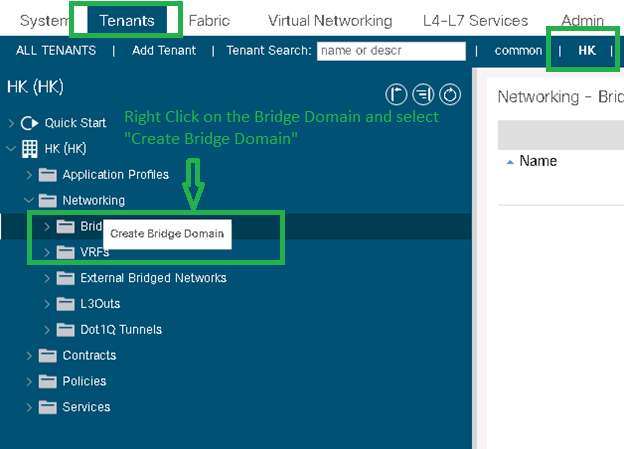The image size is (624, 449).
Task: Select L3Outs in the tree
Action: pyautogui.click(x=100, y=304)
